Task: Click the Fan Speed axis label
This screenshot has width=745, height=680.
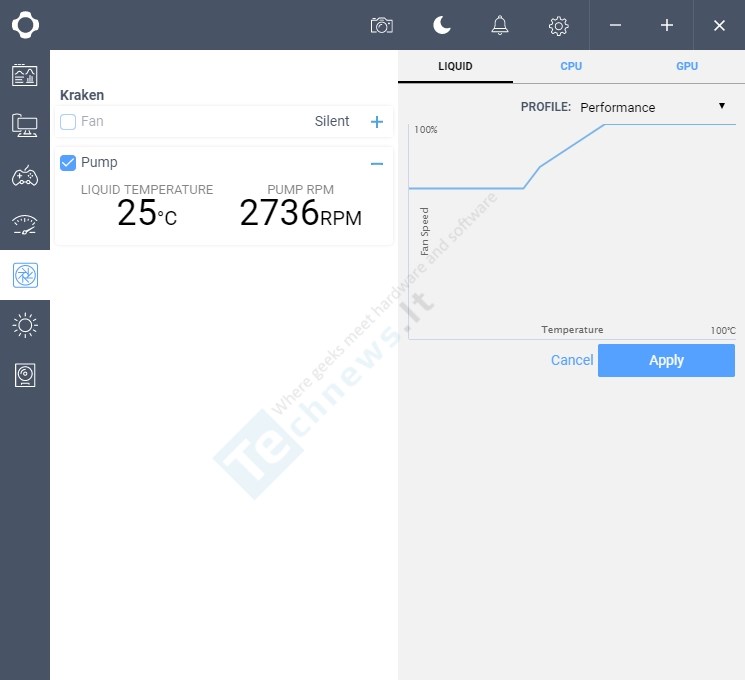Action: [x=424, y=231]
